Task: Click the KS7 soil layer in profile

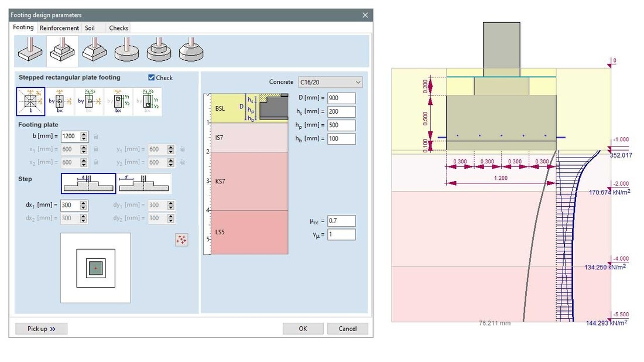Action: (x=249, y=181)
